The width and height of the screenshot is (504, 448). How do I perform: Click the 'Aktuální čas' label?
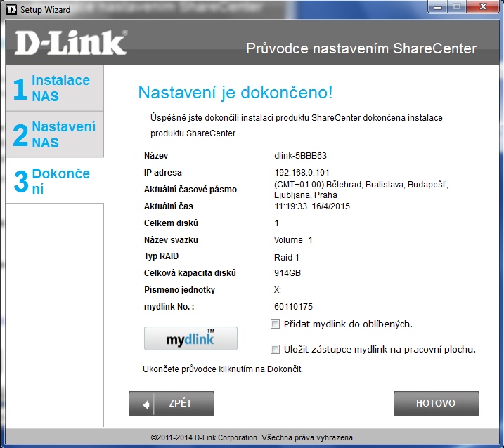click(x=168, y=206)
